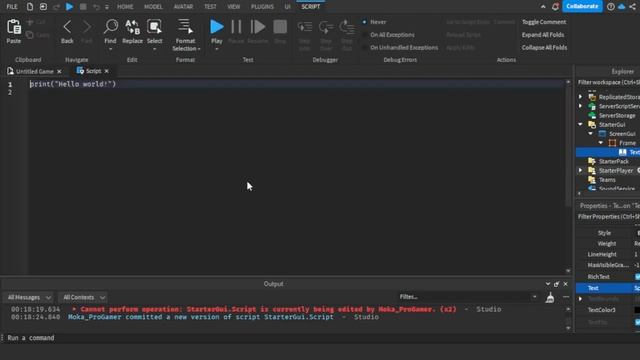Click the small stop icon in quick access bar
Screen dimensions: 640x360
click(x=83, y=7)
